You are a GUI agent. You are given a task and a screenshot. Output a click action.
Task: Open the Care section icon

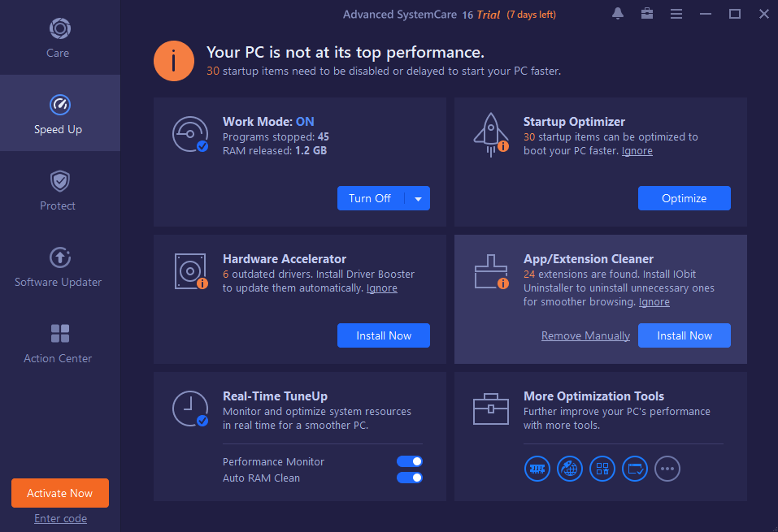tap(60, 28)
